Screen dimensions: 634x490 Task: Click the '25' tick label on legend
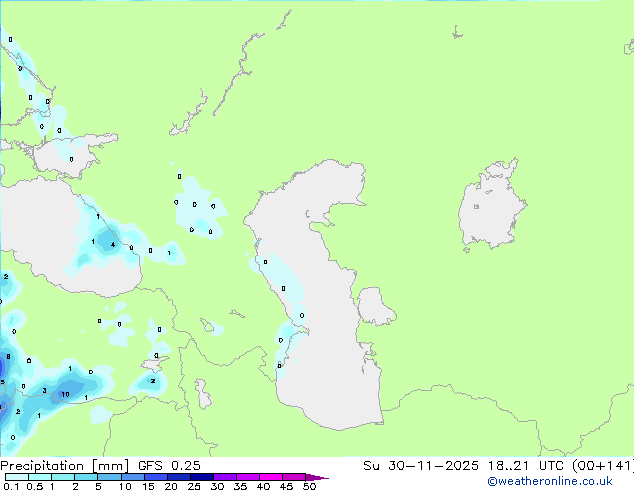194,486
